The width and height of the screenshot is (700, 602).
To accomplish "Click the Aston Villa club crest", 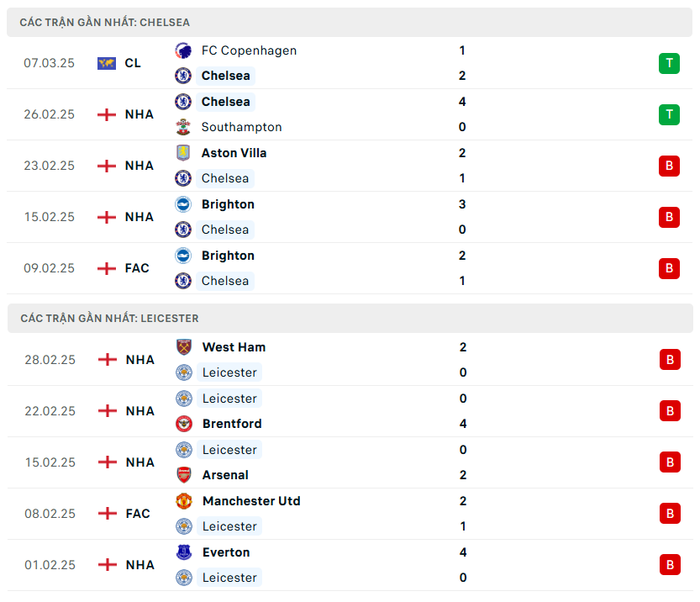I will click(x=182, y=153).
